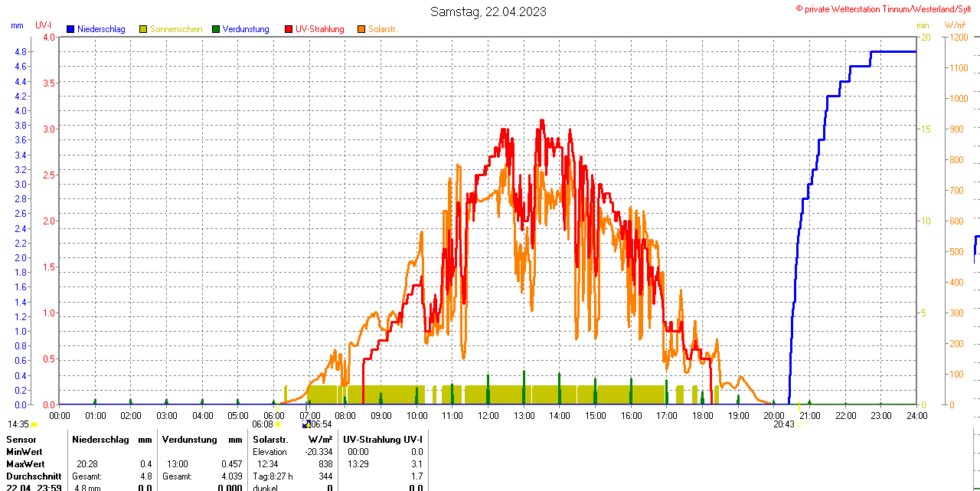Click the Verdunstung legend label

246,29
